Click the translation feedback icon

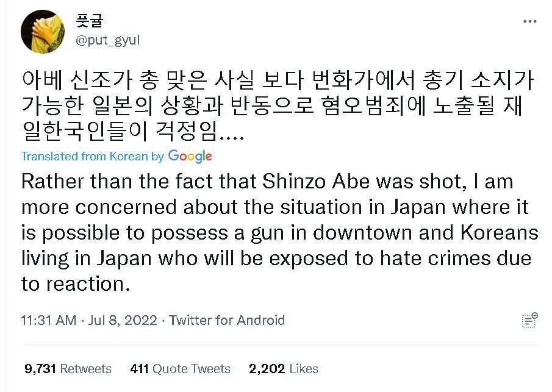[529, 320]
